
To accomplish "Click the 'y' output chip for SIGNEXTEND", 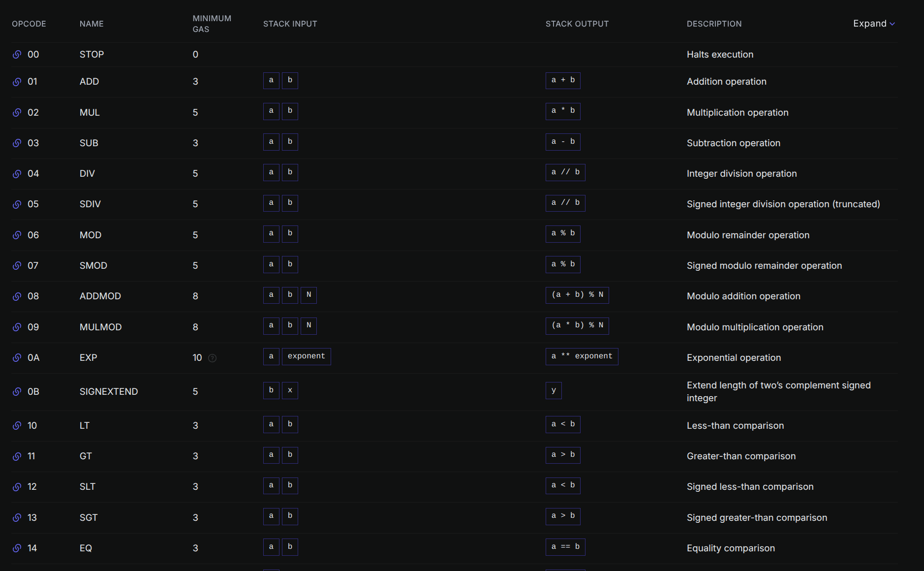I will coord(554,390).
